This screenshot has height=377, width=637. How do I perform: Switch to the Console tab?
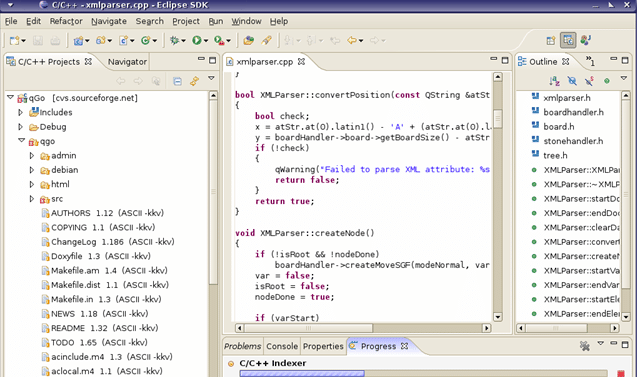click(282, 346)
